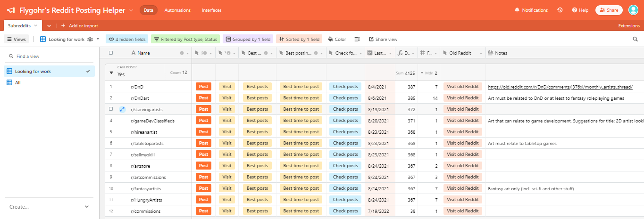This screenshot has width=644, height=219.
Task: Open Mdn summary dropdown arrow
Action: (x=422, y=73)
